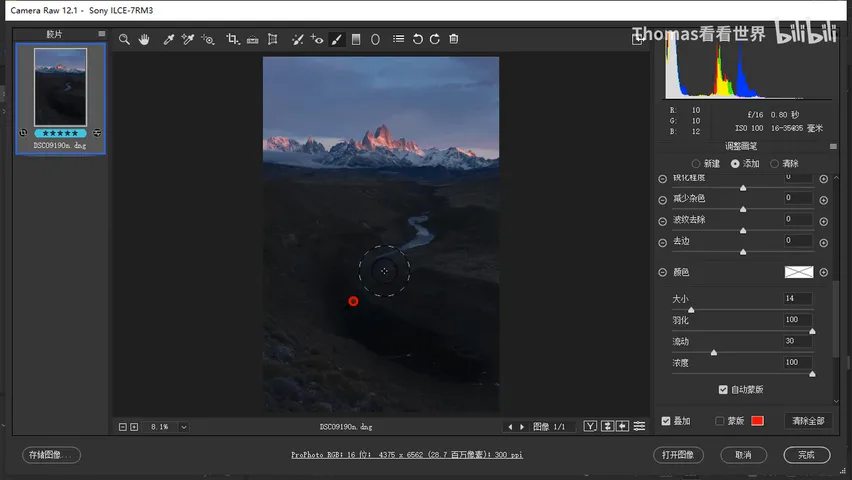Image resolution: width=852 pixels, height=480 pixels.
Task: Rotate image clockwise
Action: tap(435, 39)
